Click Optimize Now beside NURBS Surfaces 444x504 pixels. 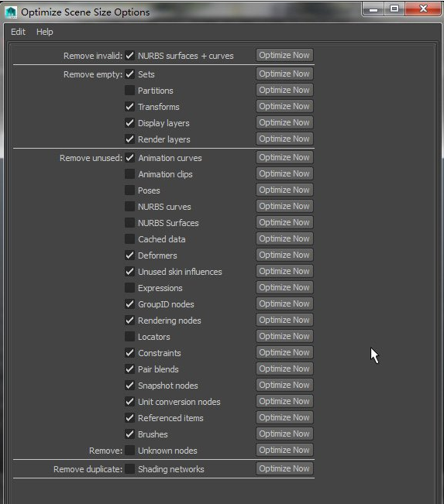click(284, 222)
